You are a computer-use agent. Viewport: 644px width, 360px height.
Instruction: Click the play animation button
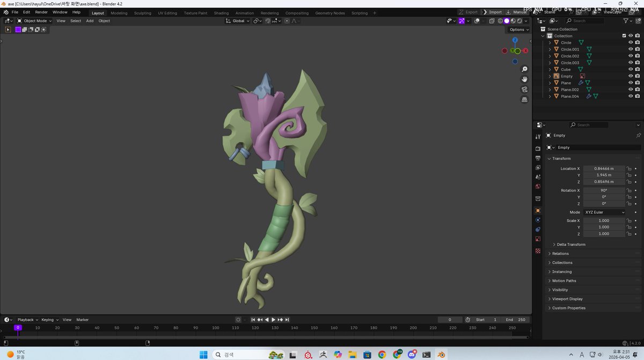point(273,320)
